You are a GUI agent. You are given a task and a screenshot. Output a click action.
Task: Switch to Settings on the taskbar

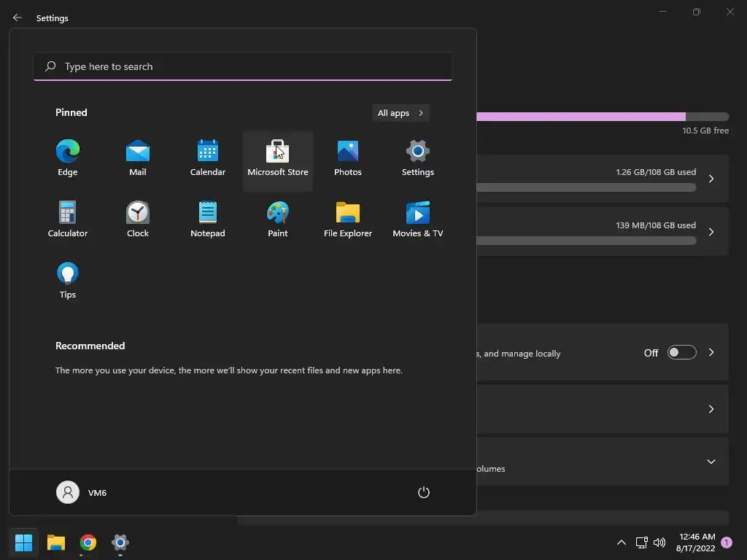tap(120, 542)
